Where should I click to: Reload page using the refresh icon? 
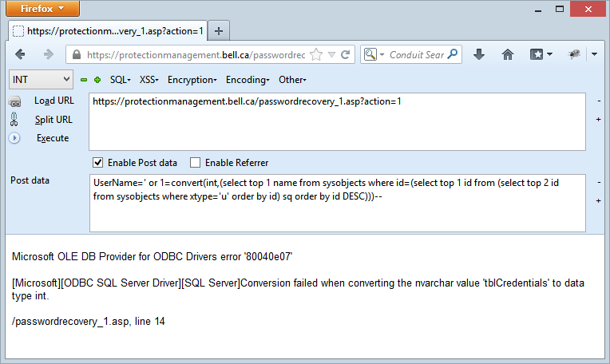pos(346,54)
